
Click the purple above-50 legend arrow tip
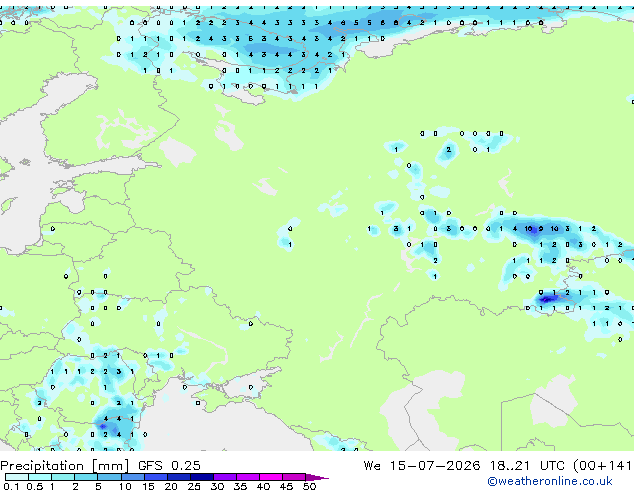[317, 477]
